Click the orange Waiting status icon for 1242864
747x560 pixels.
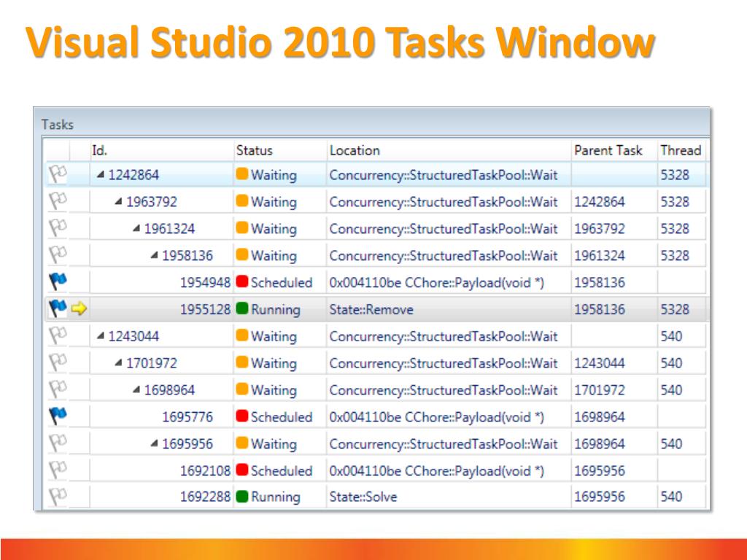pyautogui.click(x=242, y=174)
